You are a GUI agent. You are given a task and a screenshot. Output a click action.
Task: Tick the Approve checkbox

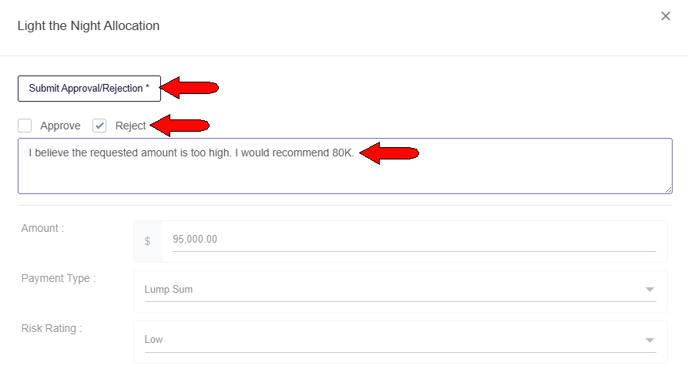(25, 125)
